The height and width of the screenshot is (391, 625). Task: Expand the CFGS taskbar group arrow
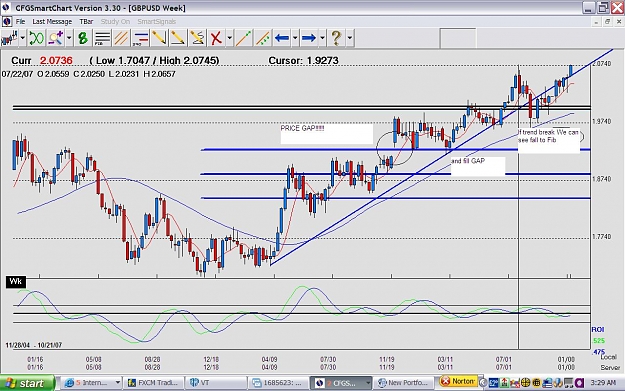pos(368,383)
